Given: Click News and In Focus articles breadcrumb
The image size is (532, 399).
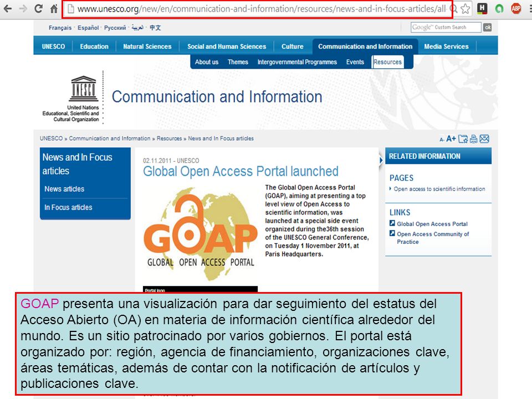Looking at the screenshot, I should click(221, 139).
